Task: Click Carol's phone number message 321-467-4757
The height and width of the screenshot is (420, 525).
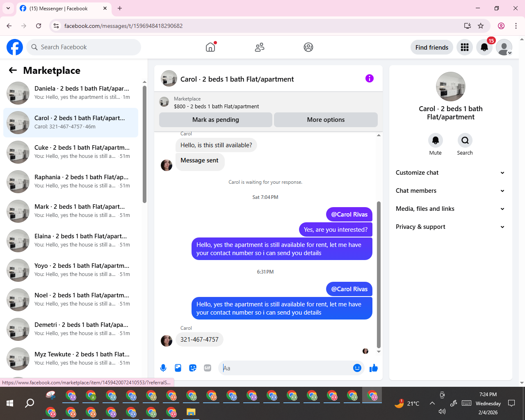Action: coord(199,340)
